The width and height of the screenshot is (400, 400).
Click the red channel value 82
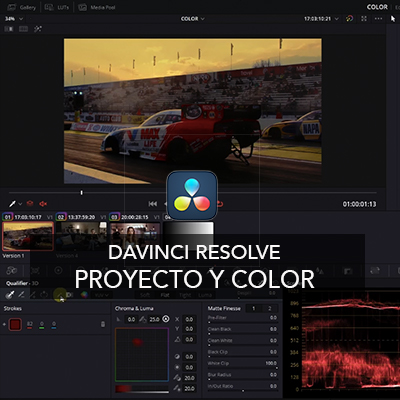(30, 324)
